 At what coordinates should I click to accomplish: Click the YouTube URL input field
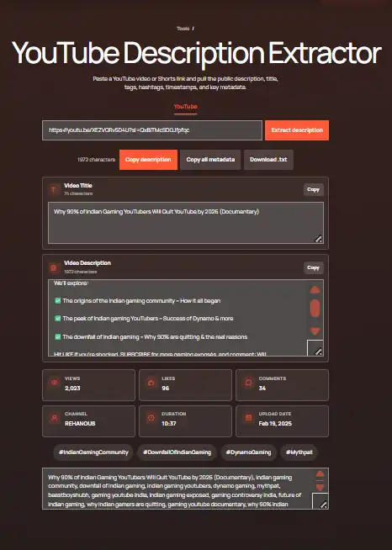152,130
